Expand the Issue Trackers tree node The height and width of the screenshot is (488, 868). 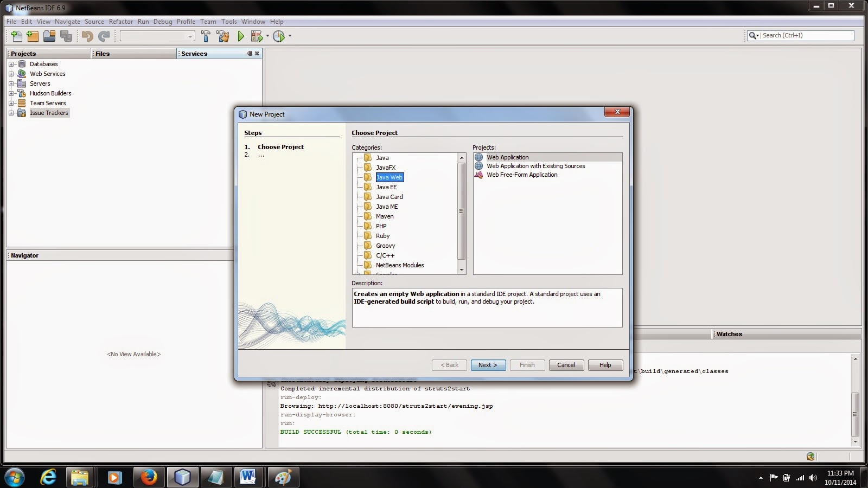[x=11, y=113]
